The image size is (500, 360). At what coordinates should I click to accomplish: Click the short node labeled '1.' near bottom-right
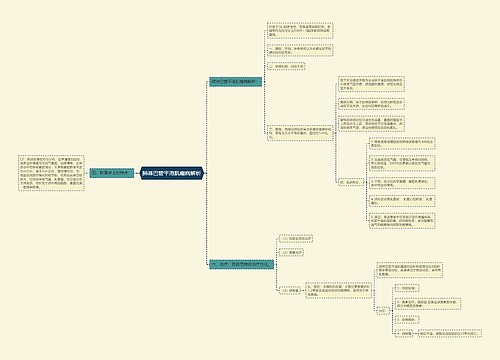(407, 288)
